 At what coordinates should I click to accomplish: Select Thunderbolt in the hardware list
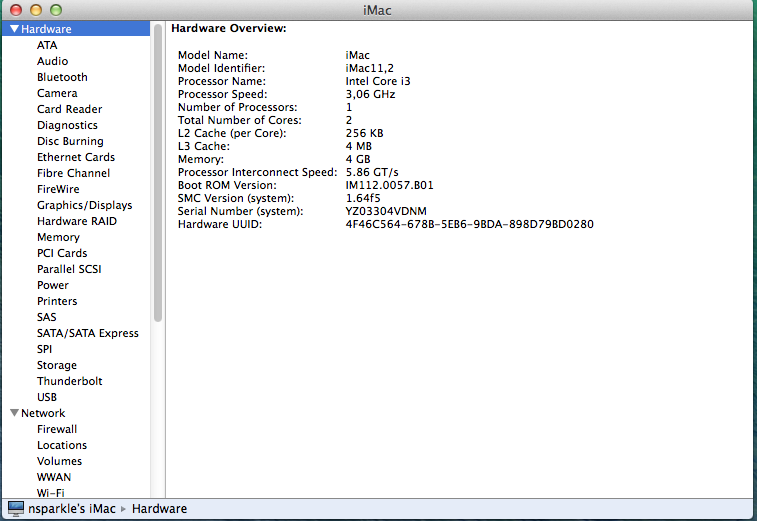69,381
